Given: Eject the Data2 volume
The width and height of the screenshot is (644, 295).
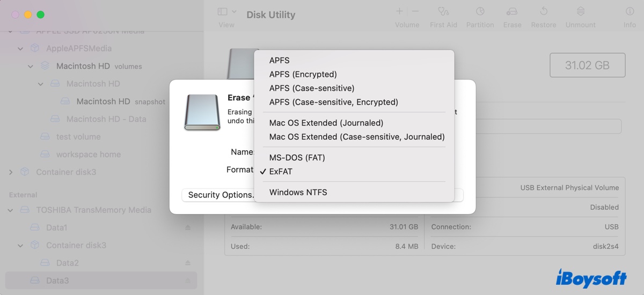Looking at the screenshot, I should 188,263.
